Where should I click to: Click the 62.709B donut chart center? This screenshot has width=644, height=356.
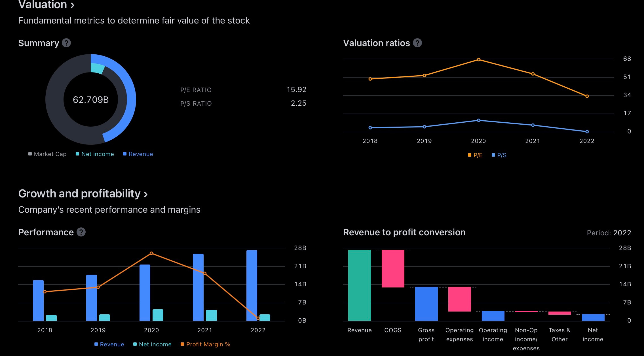[91, 100]
